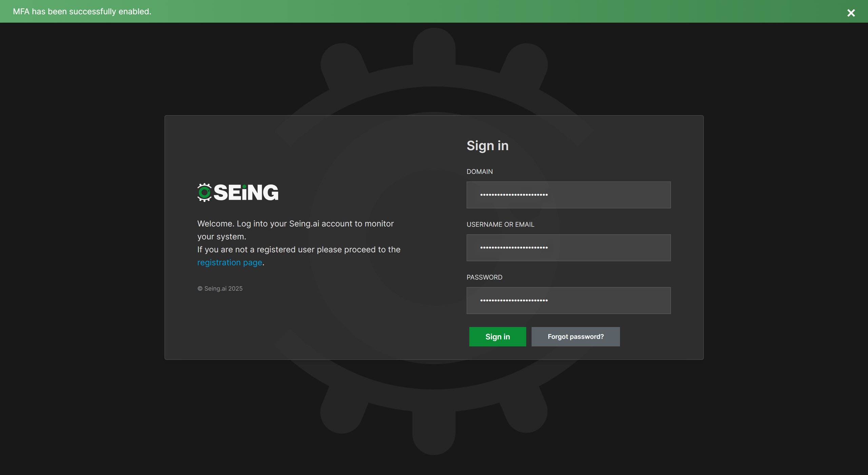The image size is (868, 475).
Task: Focus the Username or Email field
Action: tap(568, 248)
